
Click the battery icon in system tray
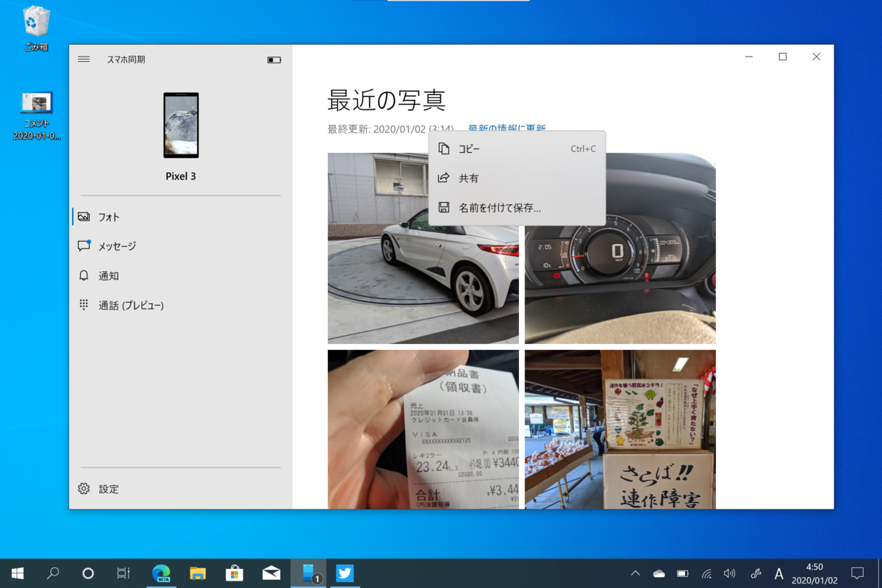(683, 573)
